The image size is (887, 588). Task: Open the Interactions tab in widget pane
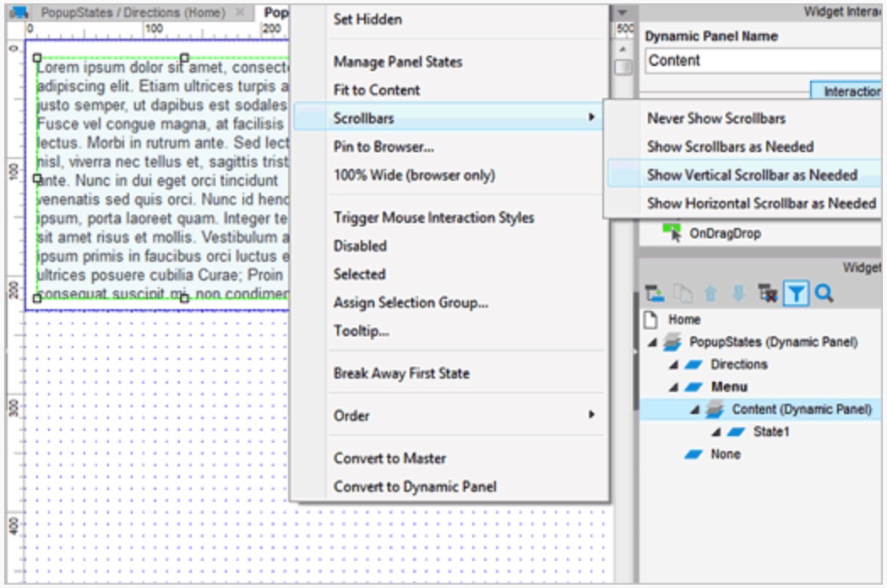[x=846, y=91]
